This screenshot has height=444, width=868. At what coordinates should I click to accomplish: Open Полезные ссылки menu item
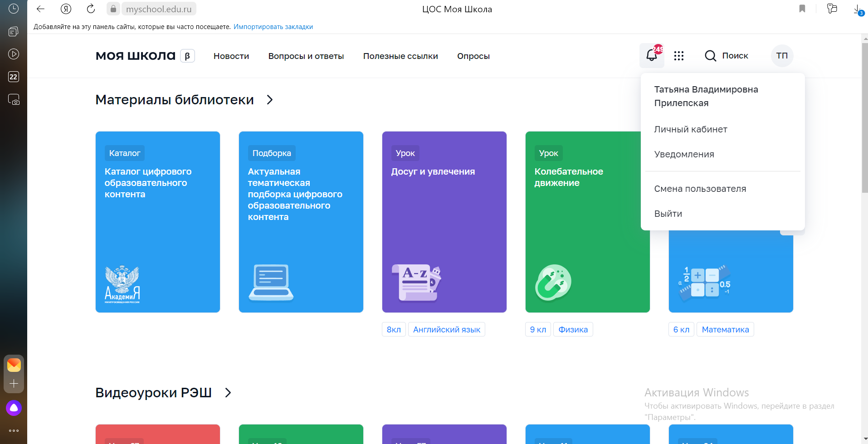[400, 56]
